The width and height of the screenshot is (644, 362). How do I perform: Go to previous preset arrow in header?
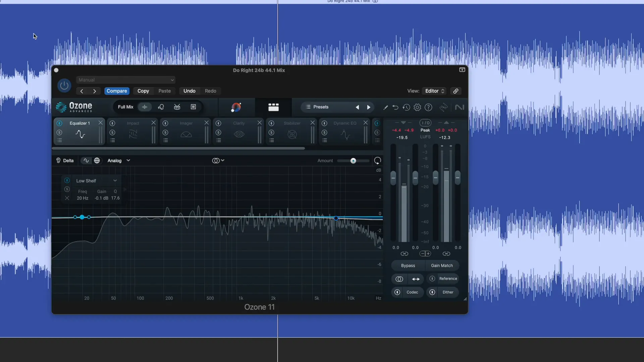click(x=82, y=91)
